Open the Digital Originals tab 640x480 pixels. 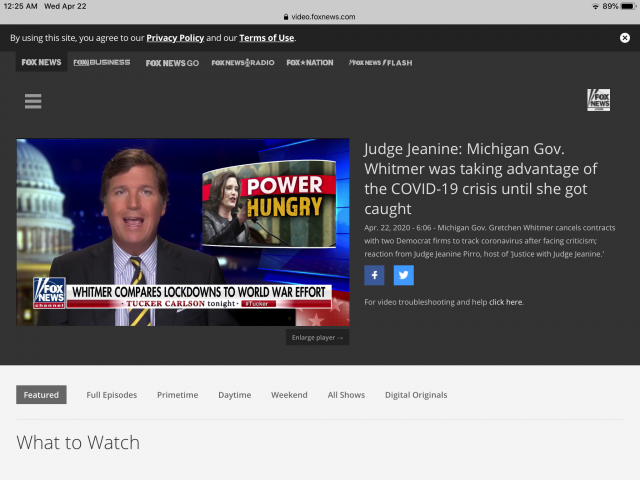coord(416,395)
